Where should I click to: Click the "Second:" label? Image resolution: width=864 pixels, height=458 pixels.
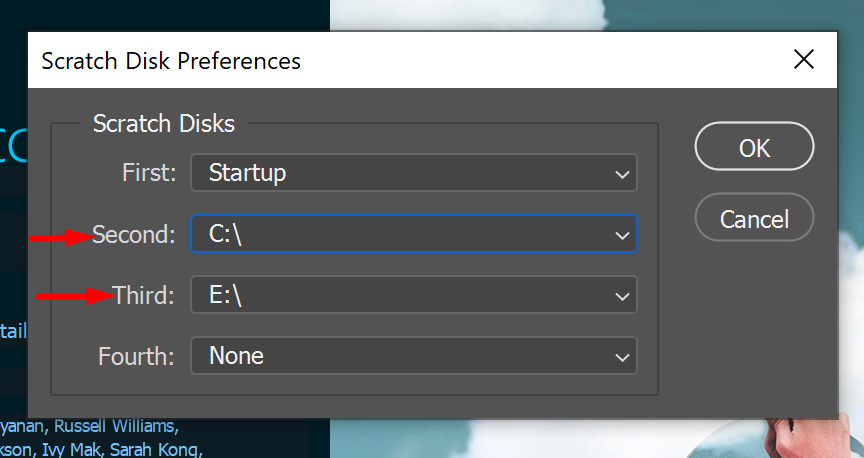(x=134, y=235)
